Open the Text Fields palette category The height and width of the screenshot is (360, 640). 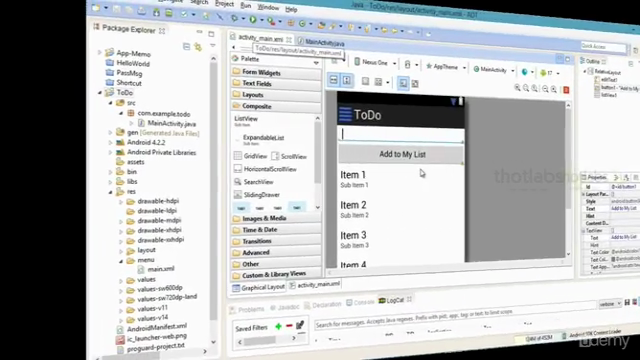[276, 83]
